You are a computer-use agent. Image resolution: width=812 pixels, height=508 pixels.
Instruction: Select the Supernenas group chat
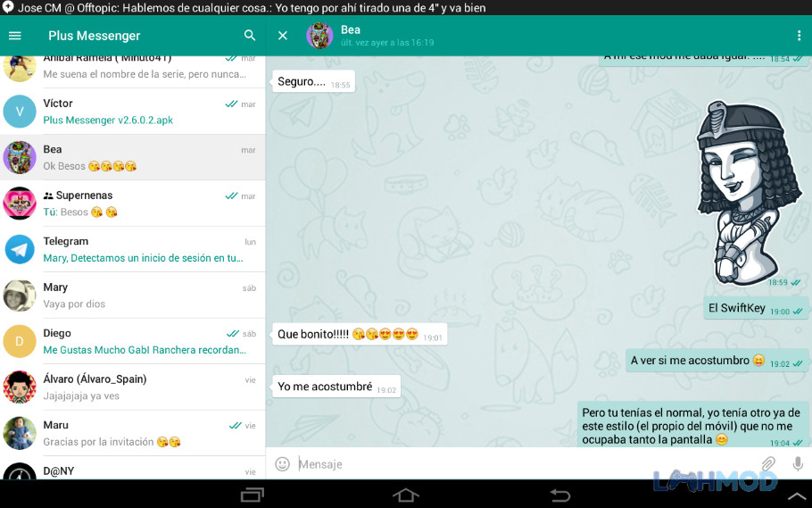(x=133, y=204)
